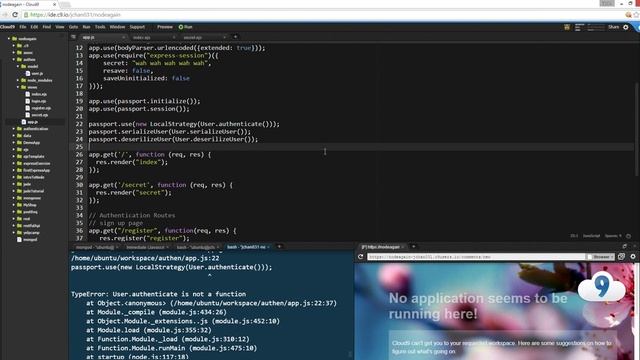640x360 pixels.
Task: Click the Preview button
Action: tap(165, 27)
